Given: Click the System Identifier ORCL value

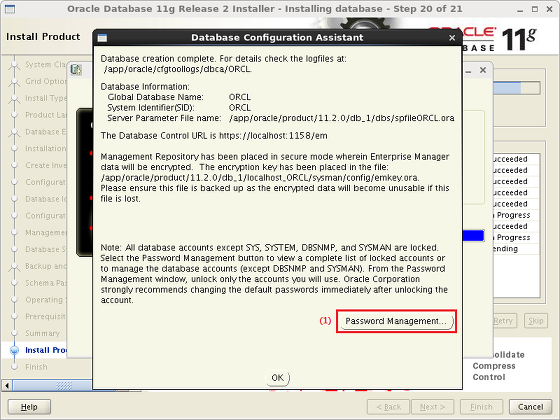Looking at the screenshot, I should point(240,108).
